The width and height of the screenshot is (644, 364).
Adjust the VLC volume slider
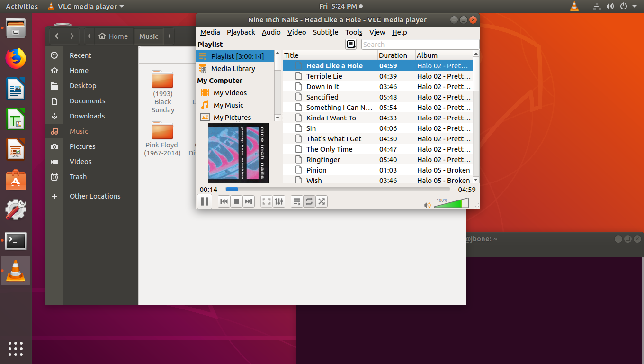(x=451, y=203)
